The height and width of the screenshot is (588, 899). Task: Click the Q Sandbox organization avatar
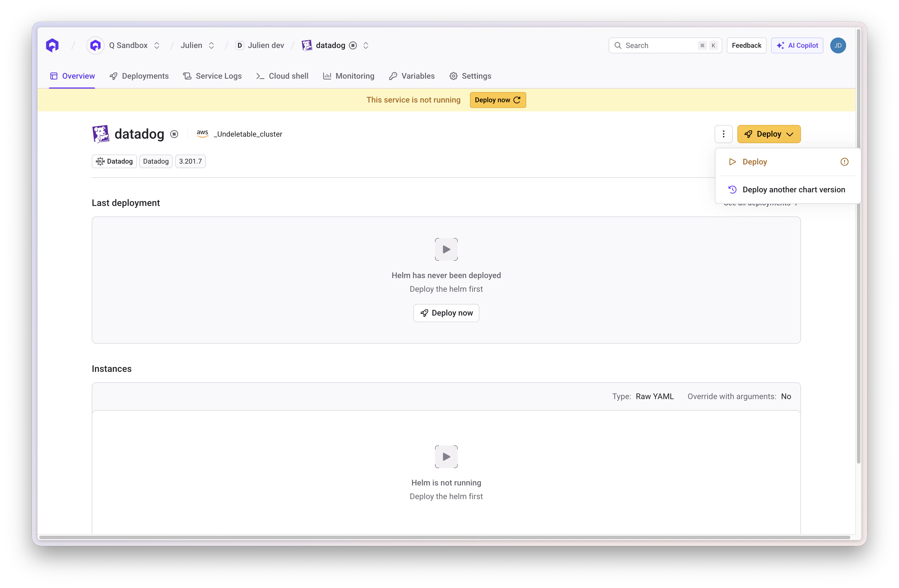coord(95,45)
